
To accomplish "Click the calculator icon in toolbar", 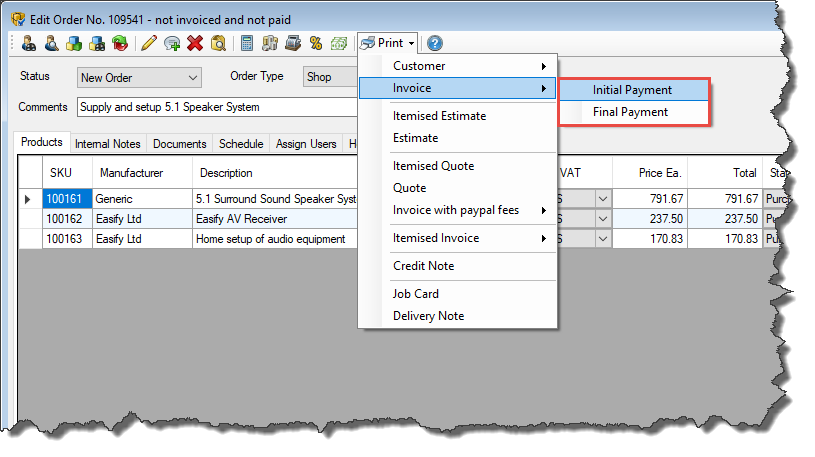I will 247,43.
